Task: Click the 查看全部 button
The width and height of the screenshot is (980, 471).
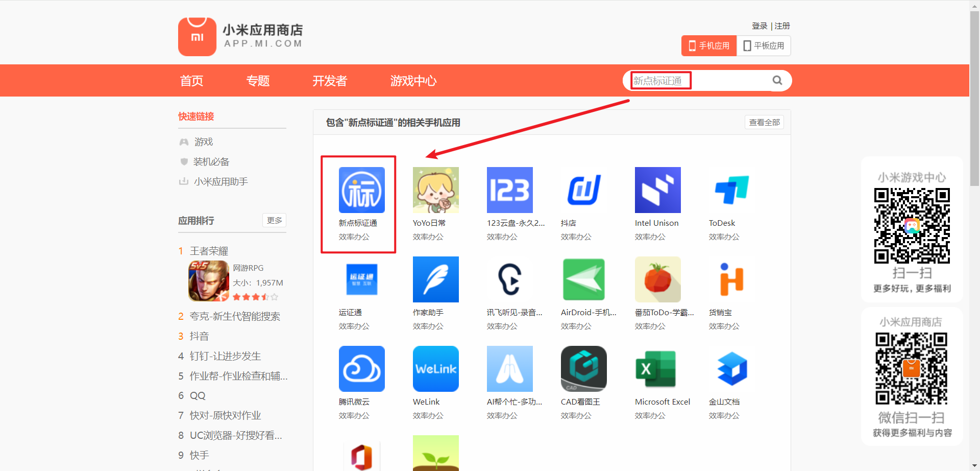Action: (764, 122)
